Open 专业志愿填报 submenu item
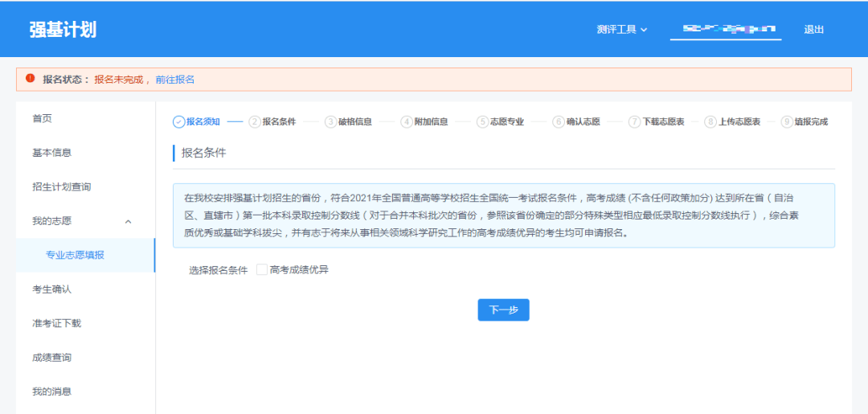The width and height of the screenshot is (868, 414). point(75,256)
